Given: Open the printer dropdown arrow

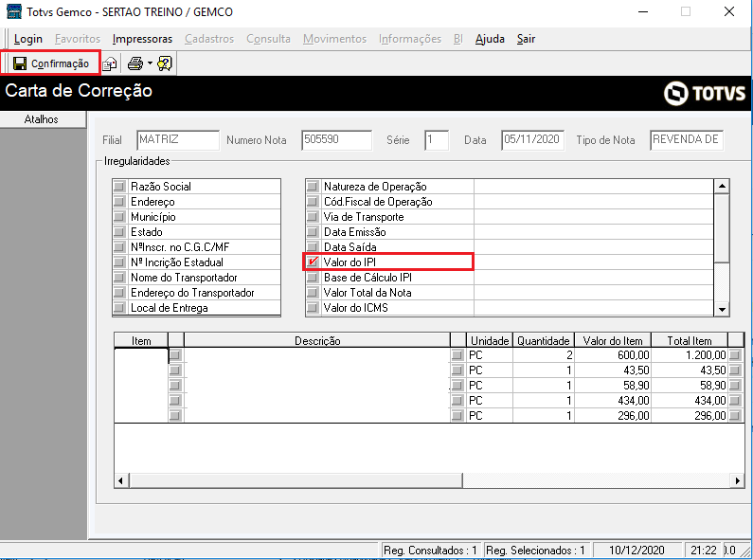Looking at the screenshot, I should [150, 63].
